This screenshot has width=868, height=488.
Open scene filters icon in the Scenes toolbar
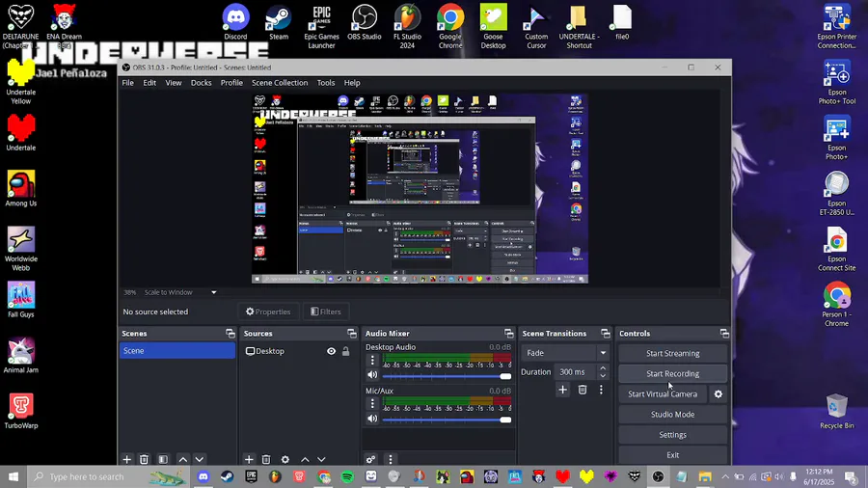(x=163, y=459)
